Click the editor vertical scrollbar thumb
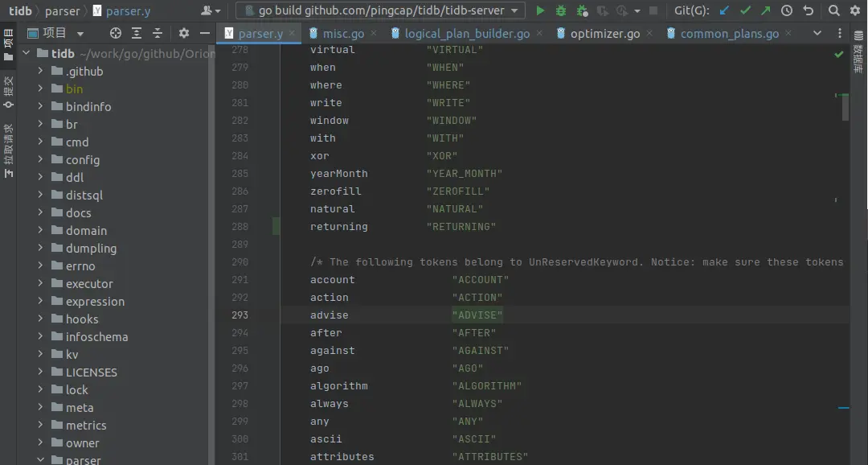The width and height of the screenshot is (868, 465). (x=845, y=107)
